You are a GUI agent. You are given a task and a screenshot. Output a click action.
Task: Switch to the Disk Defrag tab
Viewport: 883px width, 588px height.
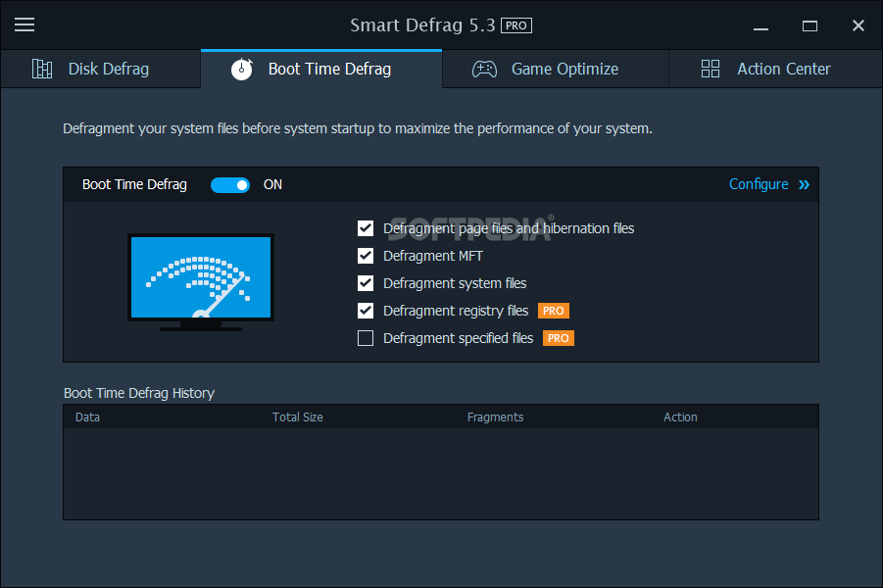tap(101, 69)
